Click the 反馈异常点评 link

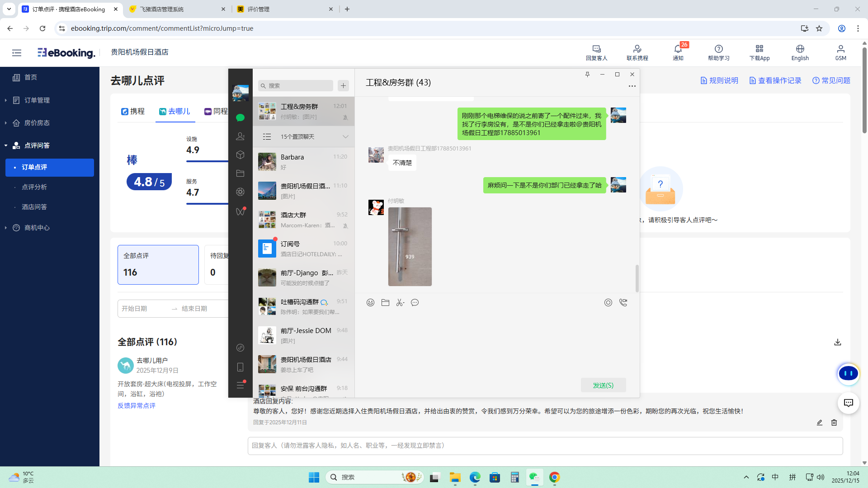pyautogui.click(x=137, y=406)
